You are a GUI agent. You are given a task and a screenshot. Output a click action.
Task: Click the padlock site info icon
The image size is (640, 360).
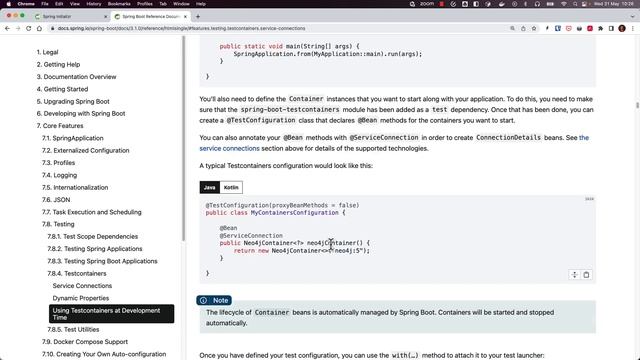pos(53,29)
